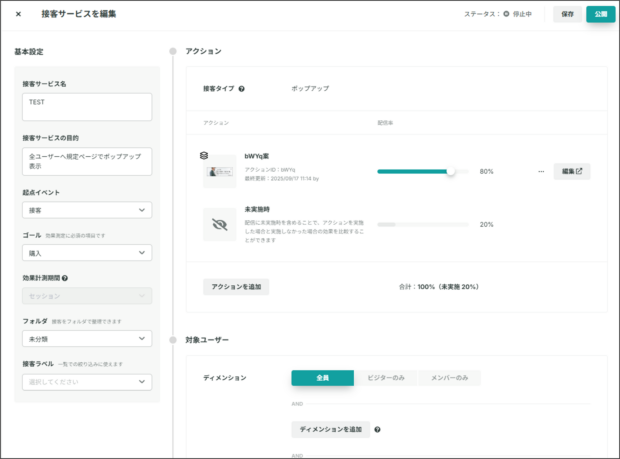Open the ゴール dropdown showing 購入

[87, 253]
